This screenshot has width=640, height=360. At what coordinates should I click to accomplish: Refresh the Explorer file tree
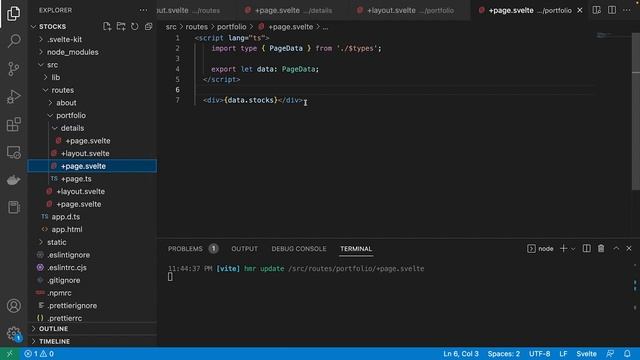click(x=135, y=27)
